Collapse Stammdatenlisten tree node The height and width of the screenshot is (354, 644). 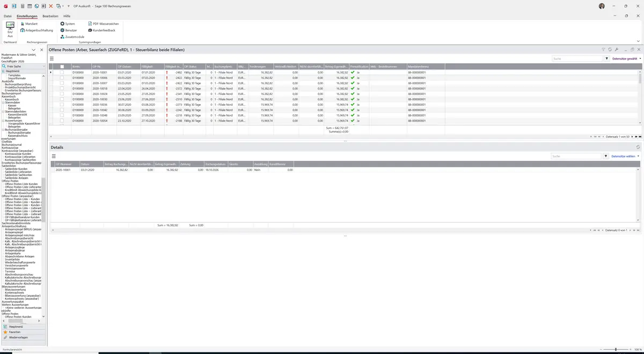pyautogui.click(x=3, y=111)
